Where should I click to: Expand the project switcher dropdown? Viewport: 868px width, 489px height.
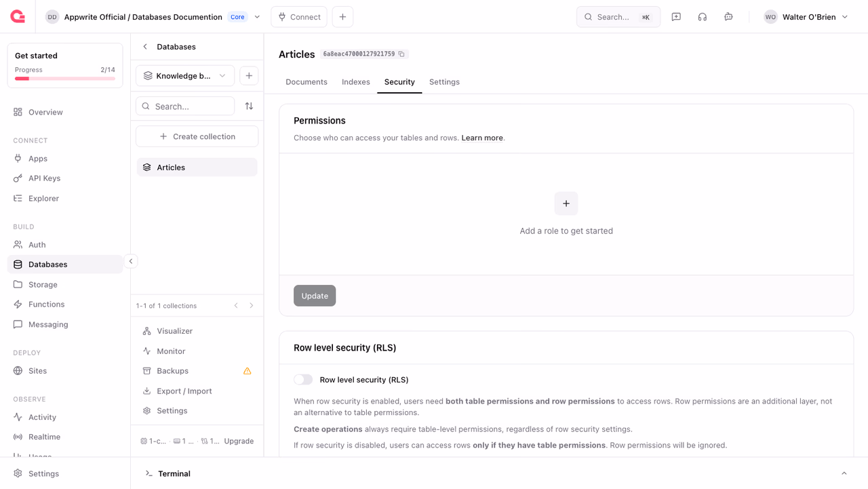coord(257,17)
